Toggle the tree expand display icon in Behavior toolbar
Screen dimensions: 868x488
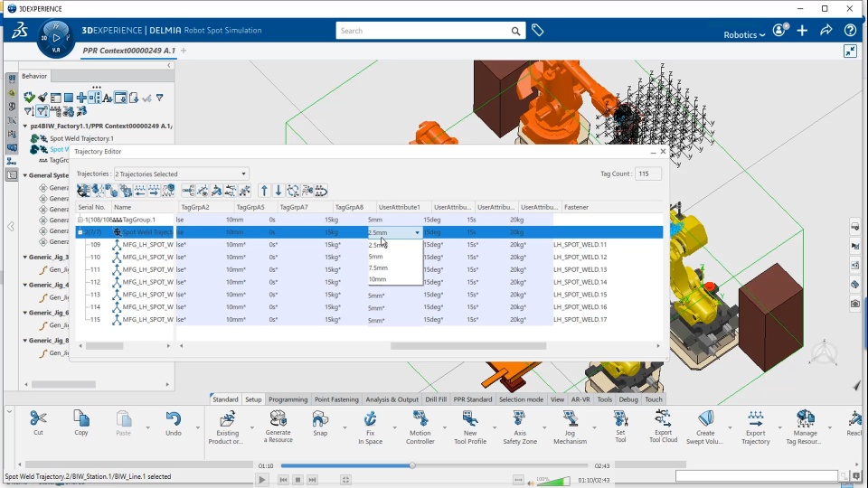pyautogui.click(x=95, y=98)
